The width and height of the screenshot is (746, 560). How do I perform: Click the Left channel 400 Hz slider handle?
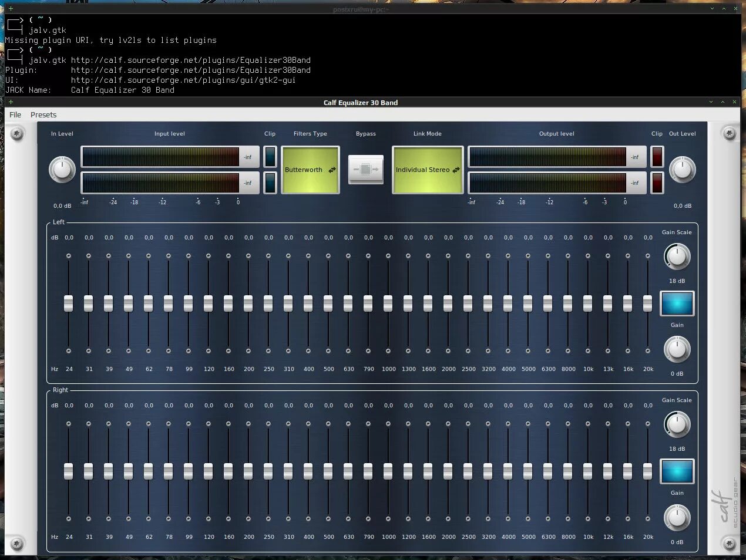pyautogui.click(x=308, y=303)
